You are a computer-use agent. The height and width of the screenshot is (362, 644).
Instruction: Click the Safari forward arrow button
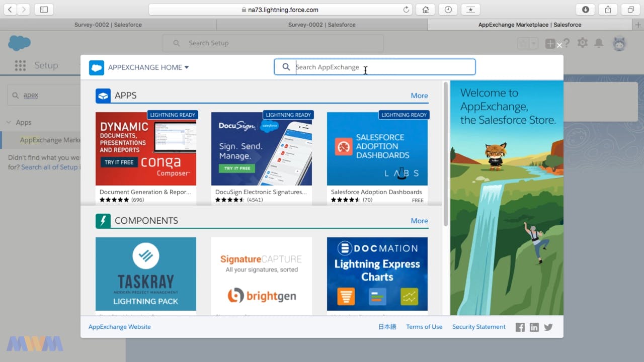point(24,9)
